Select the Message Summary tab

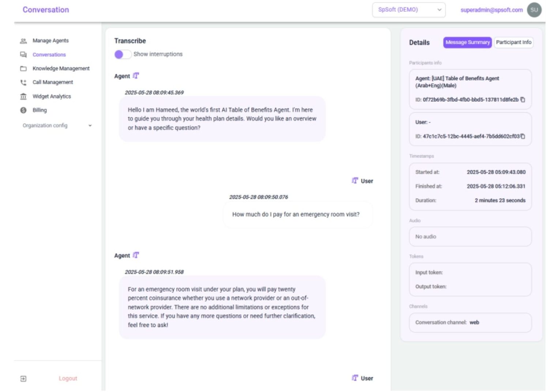click(x=467, y=42)
